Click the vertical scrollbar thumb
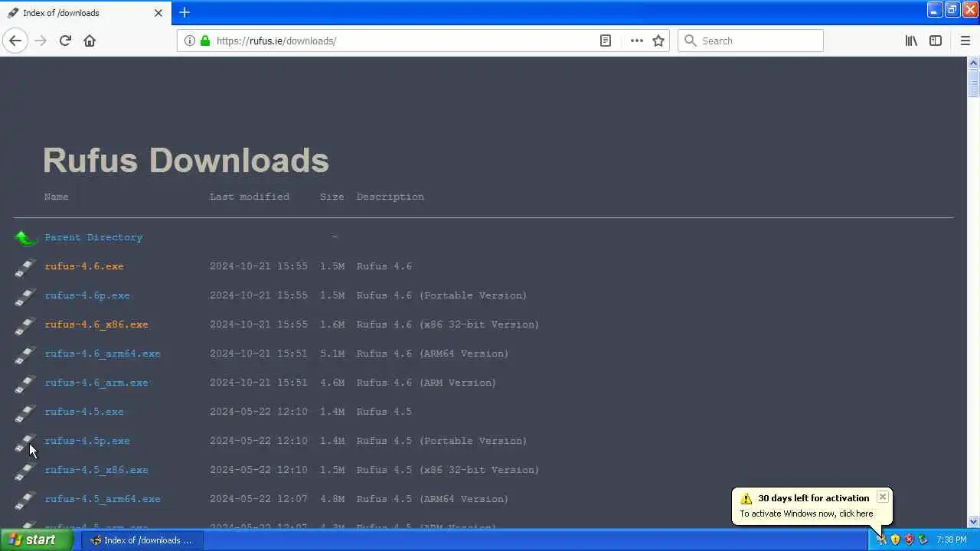Image resolution: width=980 pixels, height=551 pixels. tap(974, 83)
